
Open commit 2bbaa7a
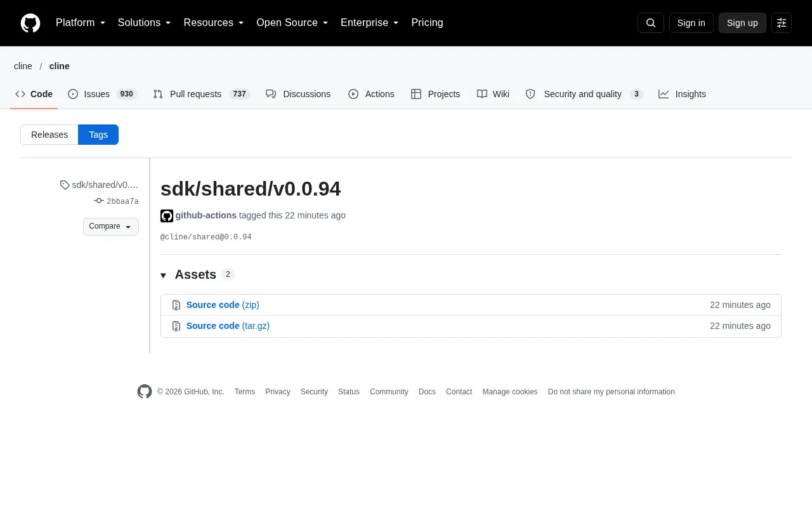122,202
